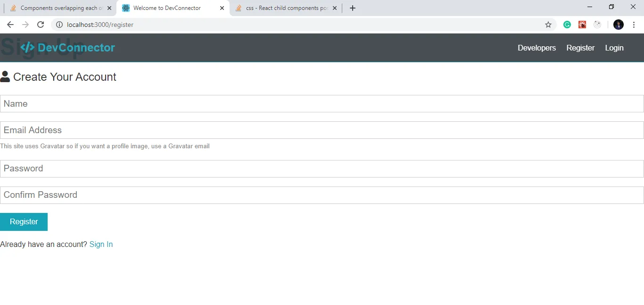644x305 pixels.
Task: Follow the Sign In link
Action: click(x=101, y=244)
